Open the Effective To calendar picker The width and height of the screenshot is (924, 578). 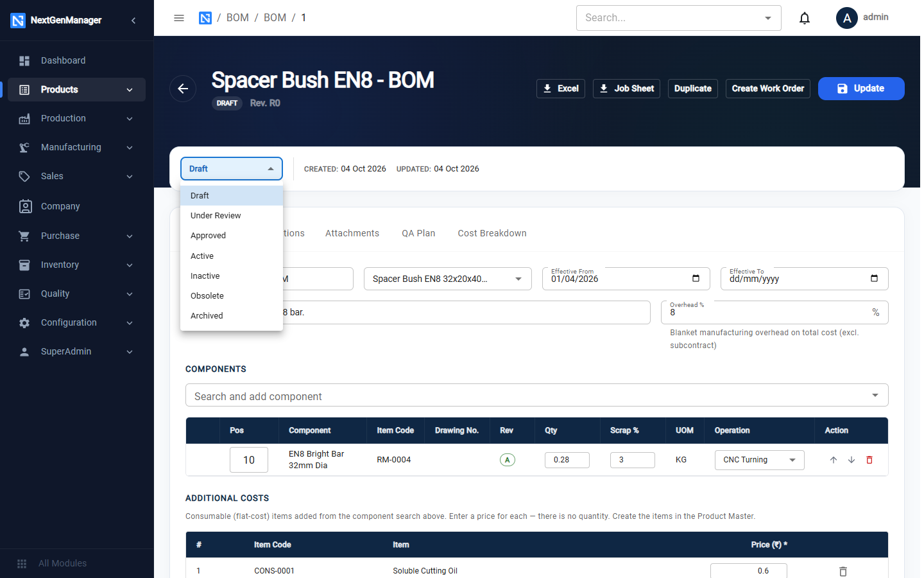pyautogui.click(x=874, y=278)
